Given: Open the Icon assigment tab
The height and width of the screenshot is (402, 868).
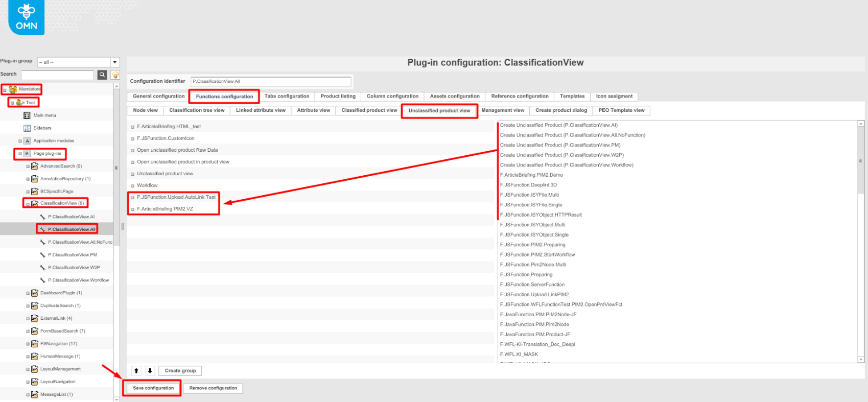Looking at the screenshot, I should pyautogui.click(x=614, y=97).
